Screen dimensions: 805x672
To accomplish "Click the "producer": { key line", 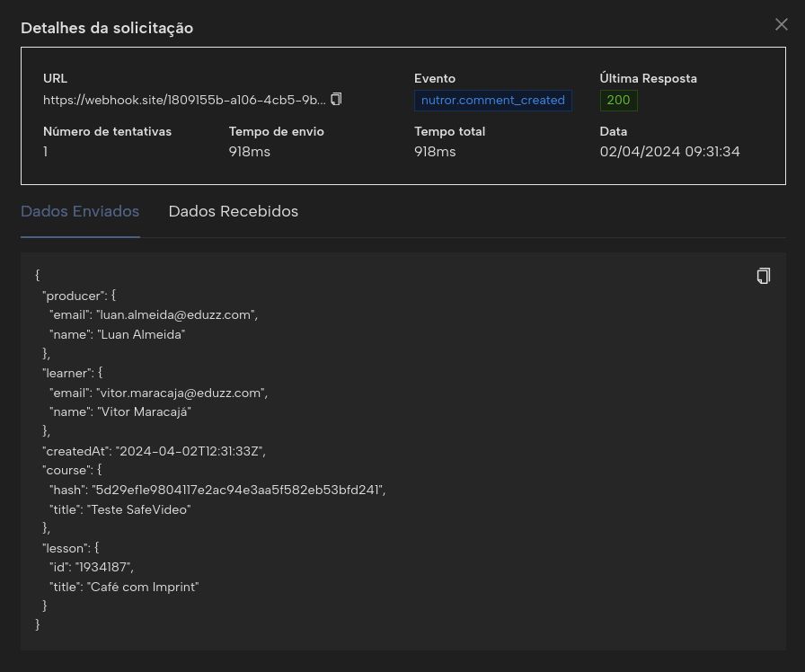I will click(x=79, y=296).
